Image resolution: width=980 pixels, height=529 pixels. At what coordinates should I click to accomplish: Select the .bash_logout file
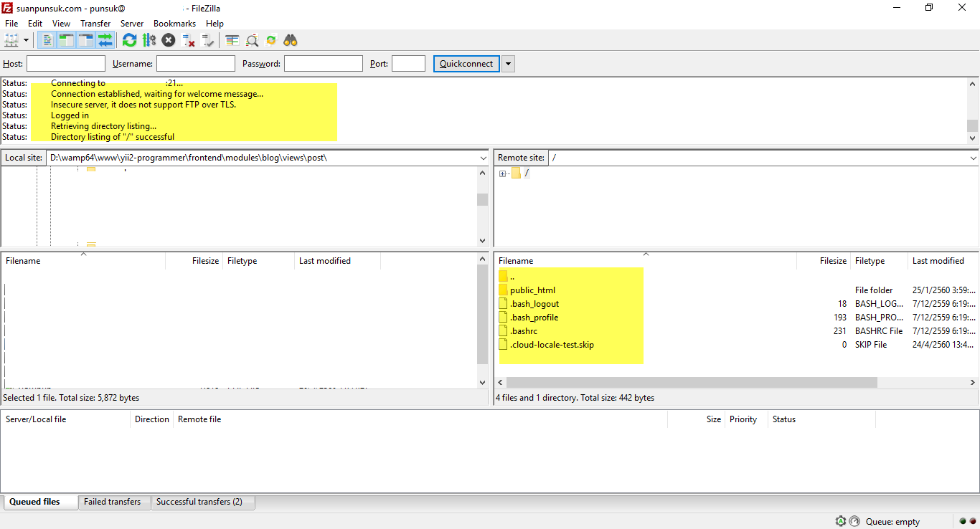coord(534,304)
